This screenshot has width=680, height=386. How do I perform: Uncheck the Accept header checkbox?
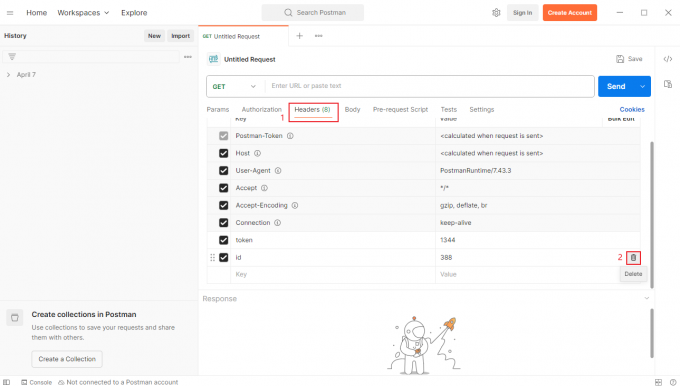tap(223, 188)
